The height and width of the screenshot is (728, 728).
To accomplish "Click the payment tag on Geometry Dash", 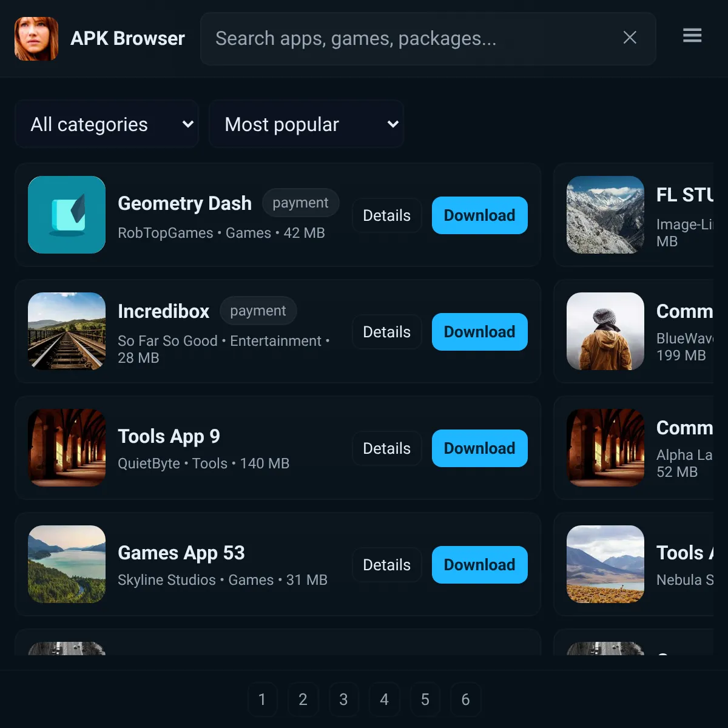I will pos(300,203).
